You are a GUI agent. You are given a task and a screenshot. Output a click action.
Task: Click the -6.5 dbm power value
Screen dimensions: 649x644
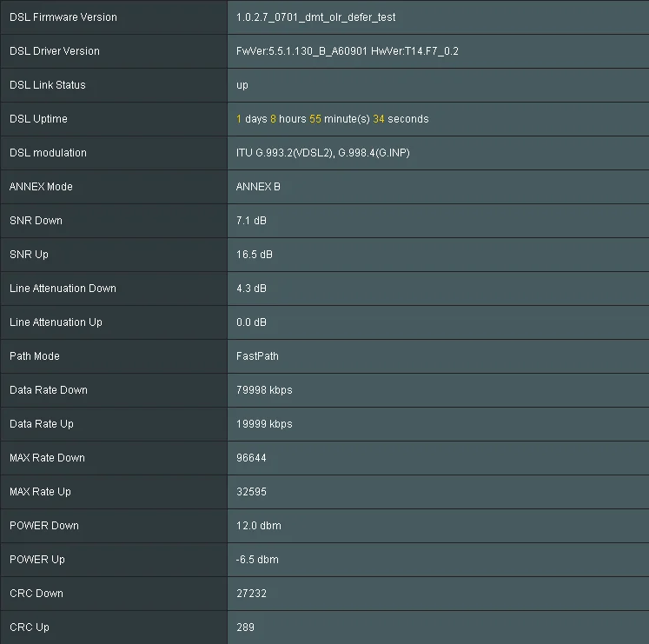click(x=257, y=560)
